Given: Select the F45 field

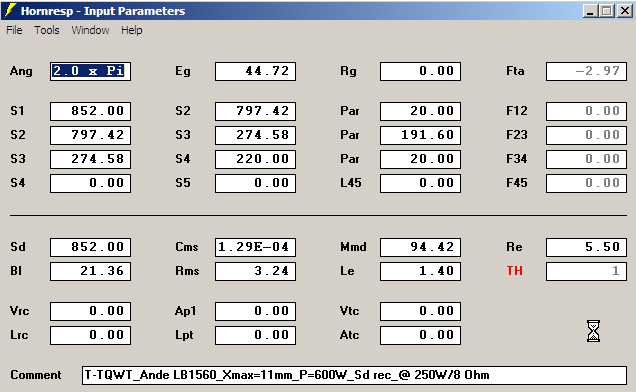Looking at the screenshot, I should coord(586,183).
